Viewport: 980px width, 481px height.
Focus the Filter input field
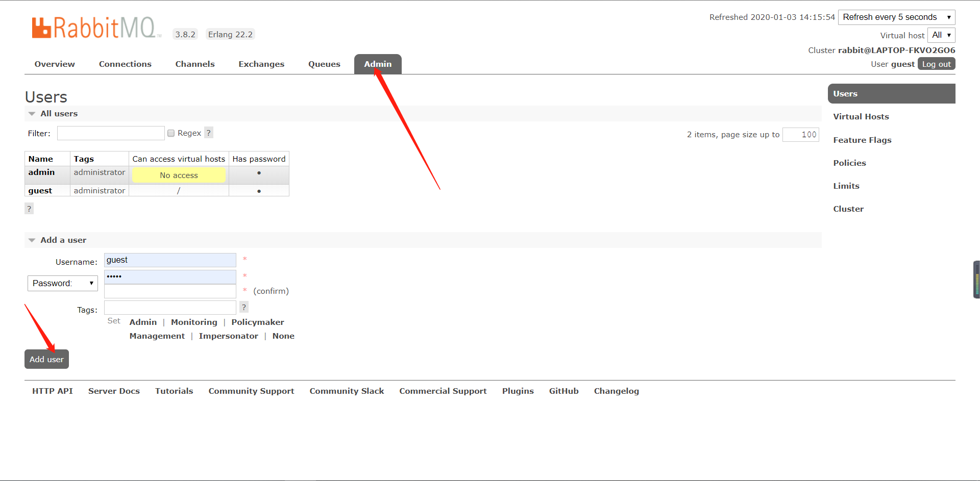pos(111,133)
